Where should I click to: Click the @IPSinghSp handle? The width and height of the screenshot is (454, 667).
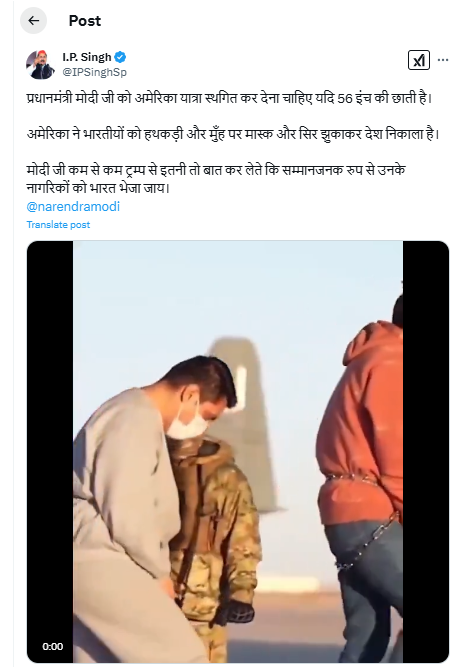pyautogui.click(x=94, y=72)
